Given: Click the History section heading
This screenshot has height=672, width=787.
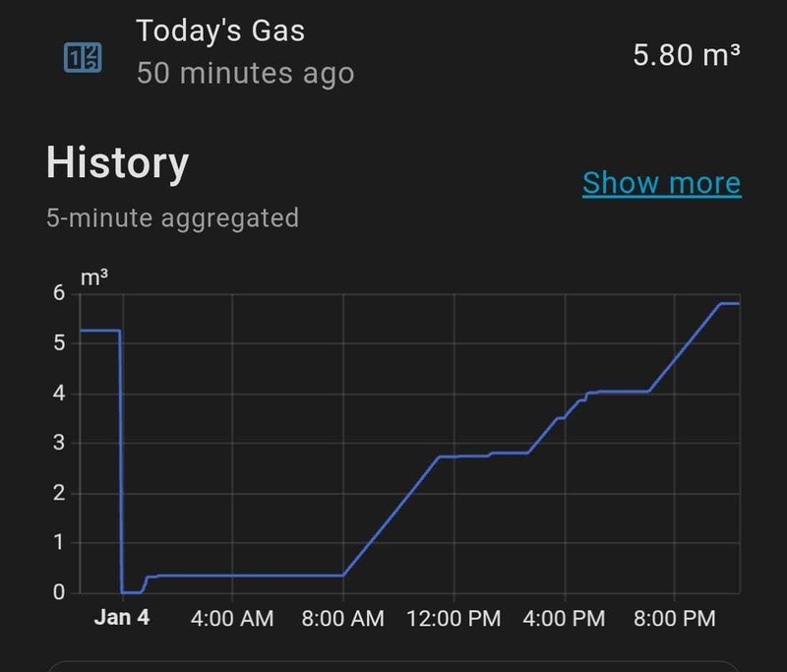Looking at the screenshot, I should [117, 163].
